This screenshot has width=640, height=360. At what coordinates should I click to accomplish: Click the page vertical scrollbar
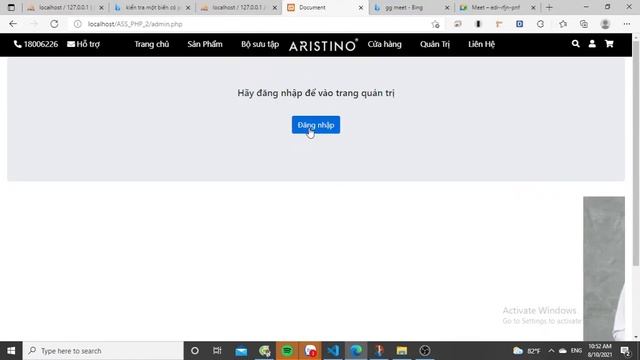tap(636, 153)
